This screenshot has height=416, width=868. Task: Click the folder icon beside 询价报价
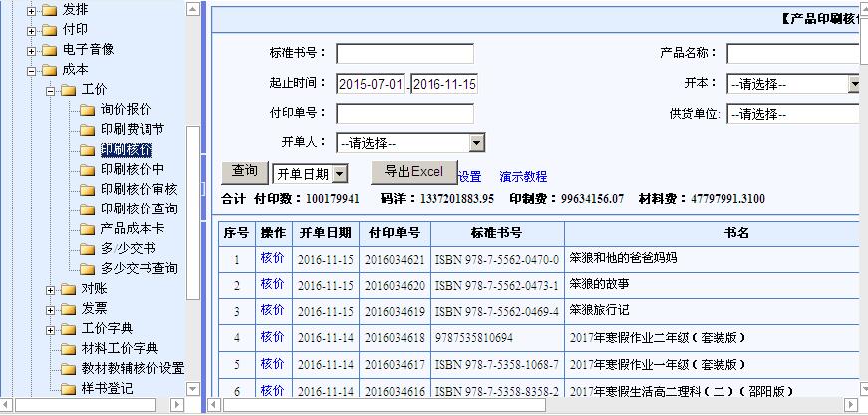point(88,110)
